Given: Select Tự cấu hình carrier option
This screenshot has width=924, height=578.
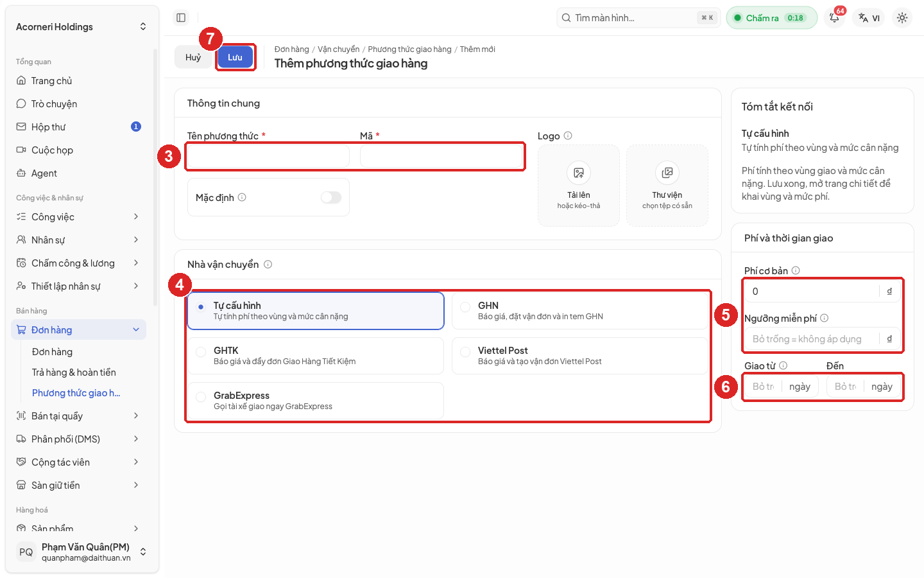Looking at the screenshot, I should click(x=316, y=311).
